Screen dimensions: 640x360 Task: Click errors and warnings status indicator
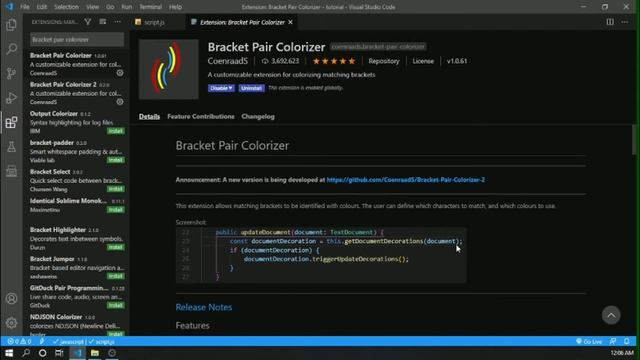click(x=19, y=342)
